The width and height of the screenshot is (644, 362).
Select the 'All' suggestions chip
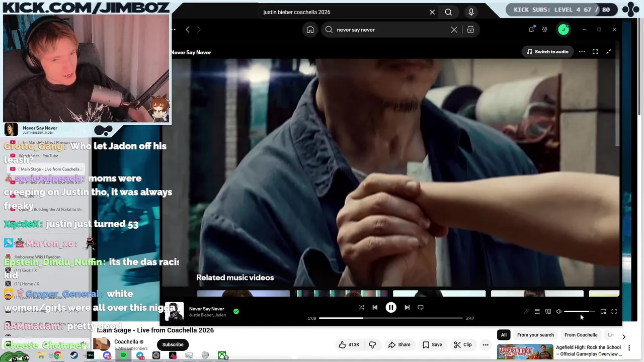tap(504, 335)
